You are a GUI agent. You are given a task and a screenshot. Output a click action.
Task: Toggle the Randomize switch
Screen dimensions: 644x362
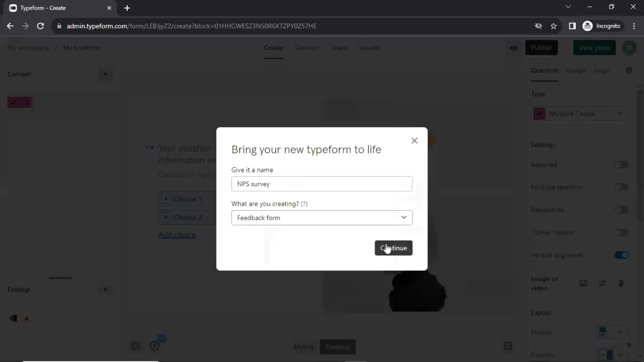pos(621,210)
